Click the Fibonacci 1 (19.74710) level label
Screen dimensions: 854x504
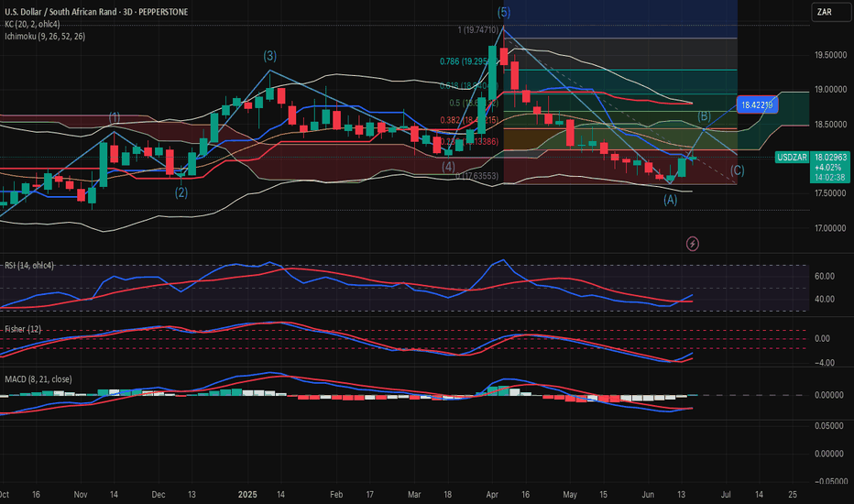[477, 30]
